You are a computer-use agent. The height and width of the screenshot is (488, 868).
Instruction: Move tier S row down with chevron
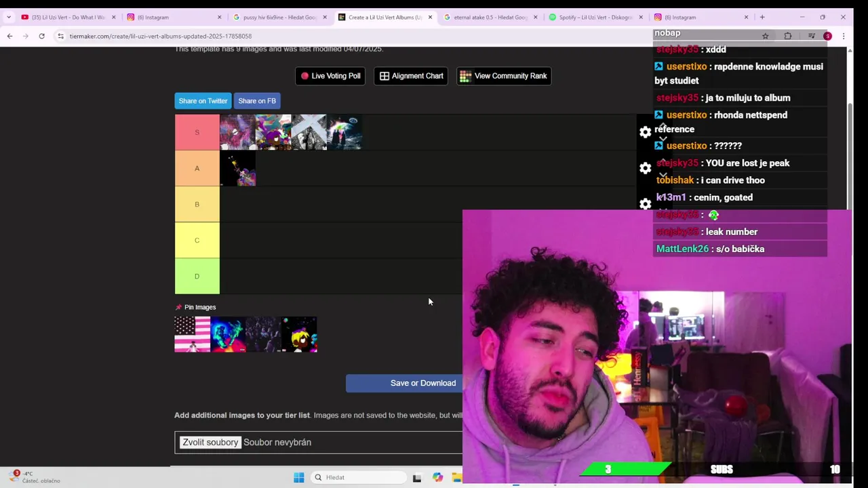(x=663, y=139)
